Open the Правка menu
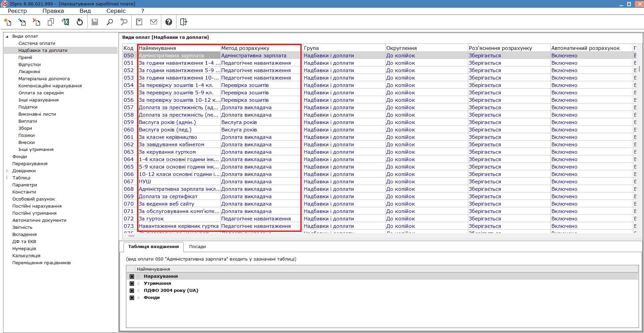Viewport: 644px width, 333px height. (x=53, y=11)
